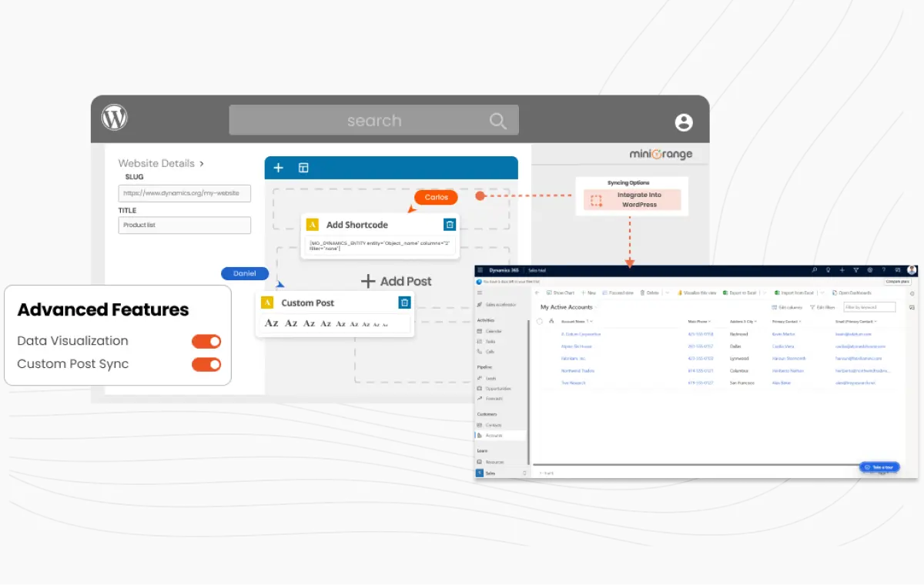924x585 pixels.
Task: Open the My Active Accounts view dropdown
Action: [x=596, y=307]
